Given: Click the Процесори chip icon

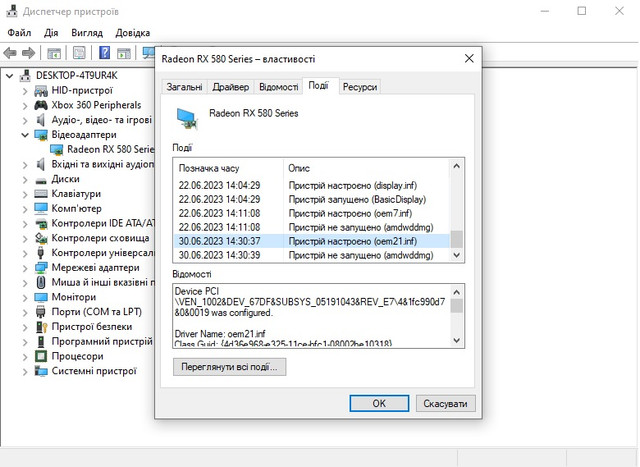Looking at the screenshot, I should coord(41,356).
